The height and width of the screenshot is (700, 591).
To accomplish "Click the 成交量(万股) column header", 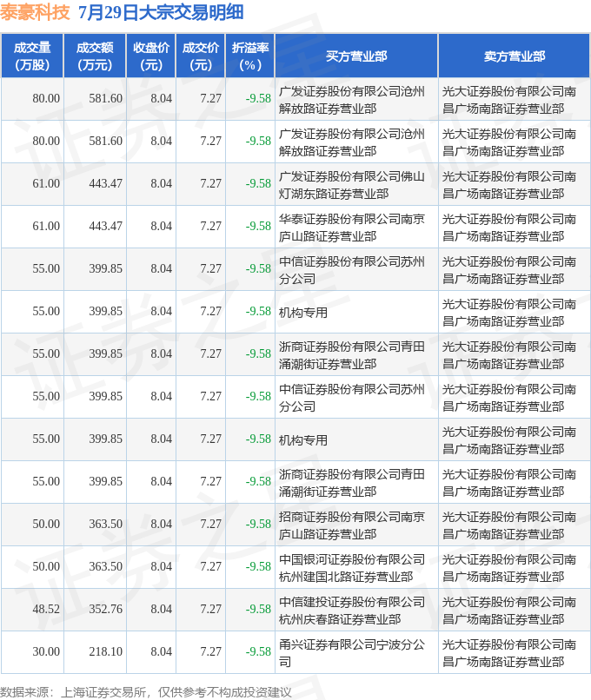I will coord(32,56).
